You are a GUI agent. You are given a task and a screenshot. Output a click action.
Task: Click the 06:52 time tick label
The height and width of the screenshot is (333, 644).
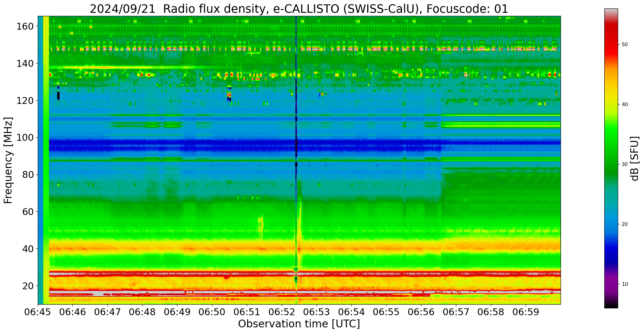pyautogui.click(x=282, y=312)
